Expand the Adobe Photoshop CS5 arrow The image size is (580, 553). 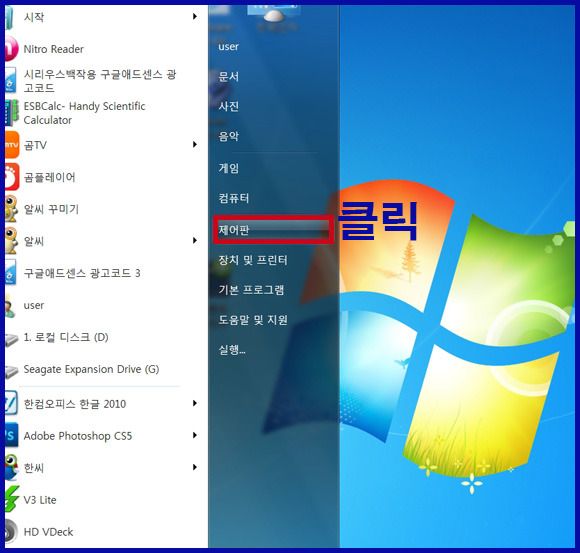[195, 435]
